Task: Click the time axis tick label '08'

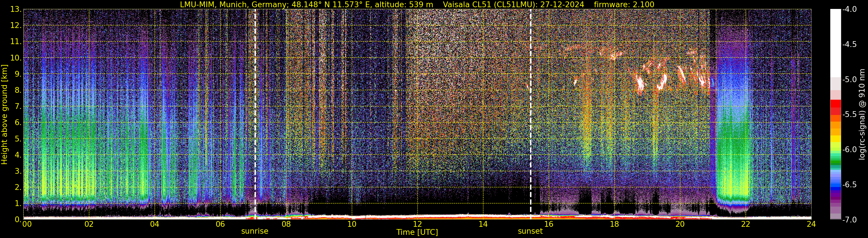Action: coord(286,224)
